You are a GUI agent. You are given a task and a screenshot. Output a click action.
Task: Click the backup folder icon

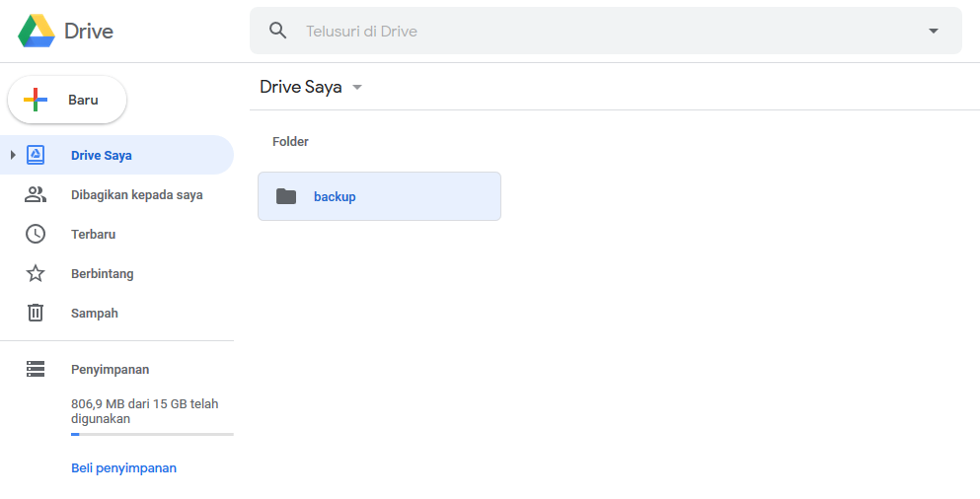coord(286,196)
